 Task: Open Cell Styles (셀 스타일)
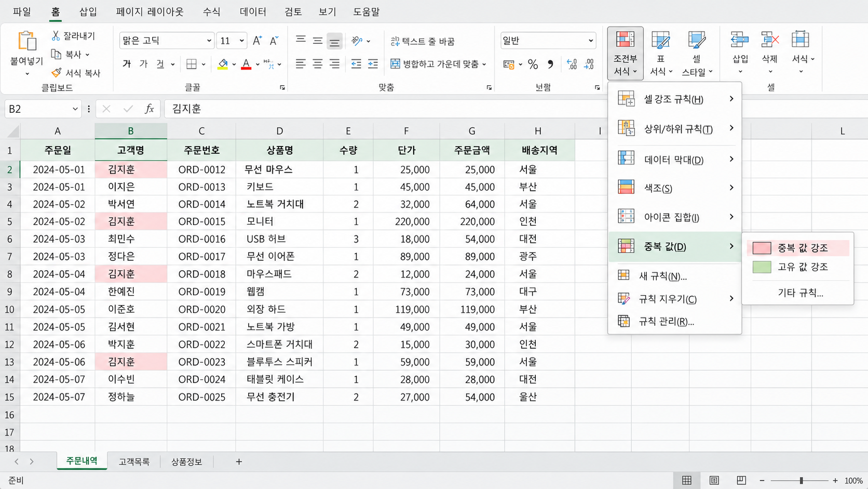tap(697, 54)
